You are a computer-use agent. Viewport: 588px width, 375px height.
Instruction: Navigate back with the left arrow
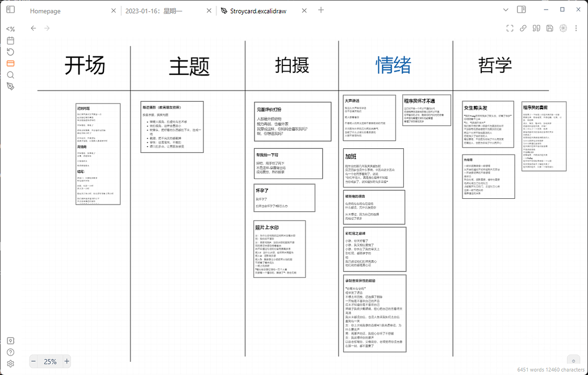tap(34, 28)
